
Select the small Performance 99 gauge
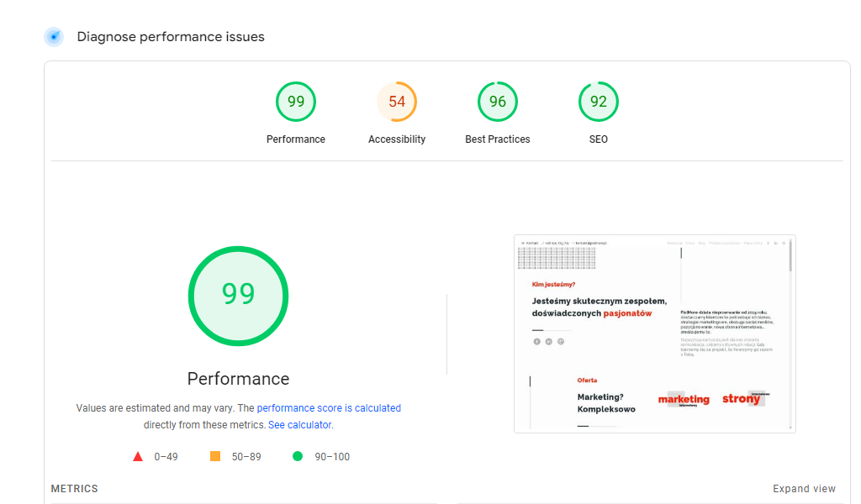point(296,102)
